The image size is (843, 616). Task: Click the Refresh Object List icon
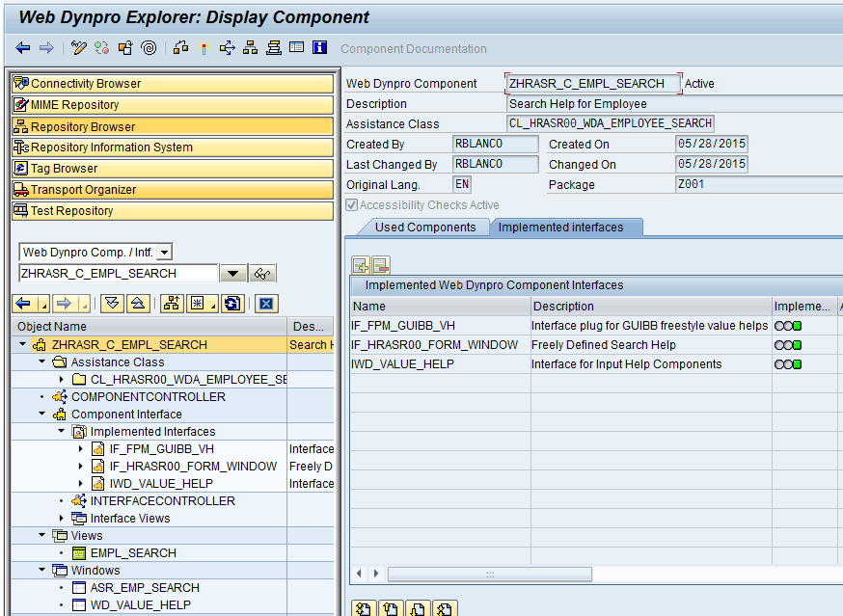coord(231,305)
